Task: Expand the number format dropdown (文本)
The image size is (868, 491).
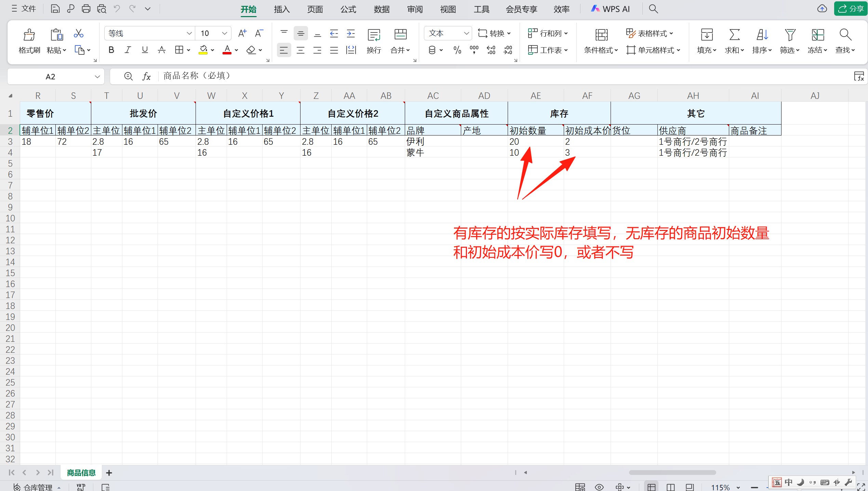Action: pyautogui.click(x=466, y=34)
